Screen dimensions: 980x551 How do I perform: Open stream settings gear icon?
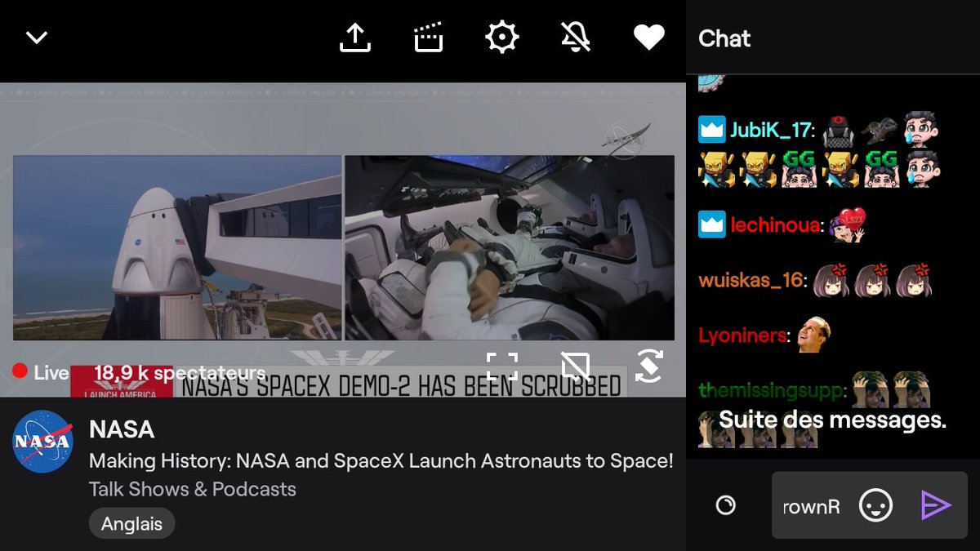pos(501,38)
